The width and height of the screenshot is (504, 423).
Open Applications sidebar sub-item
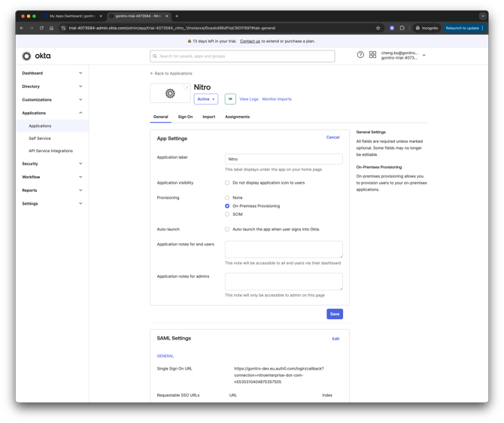tap(53, 126)
